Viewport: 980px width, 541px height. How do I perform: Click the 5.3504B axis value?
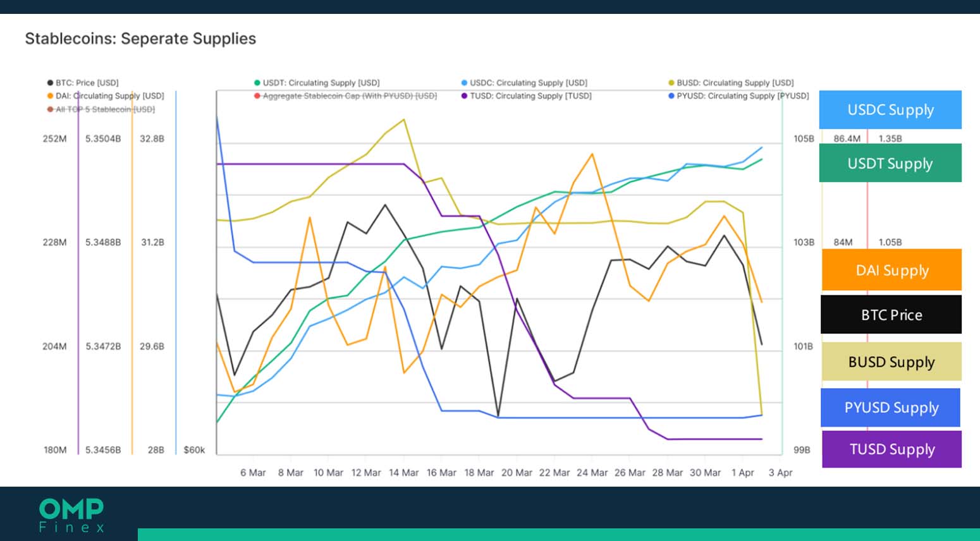click(103, 138)
